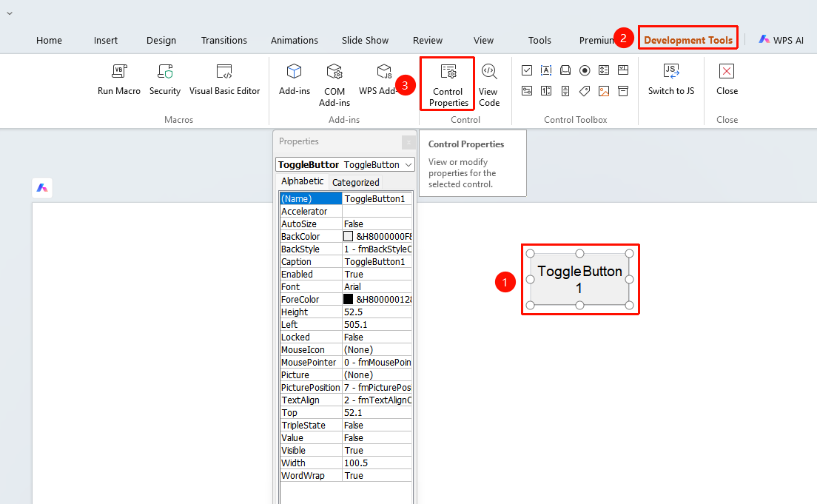Switch to JS macro environment
The height and width of the screenshot is (504, 817).
tap(671, 79)
